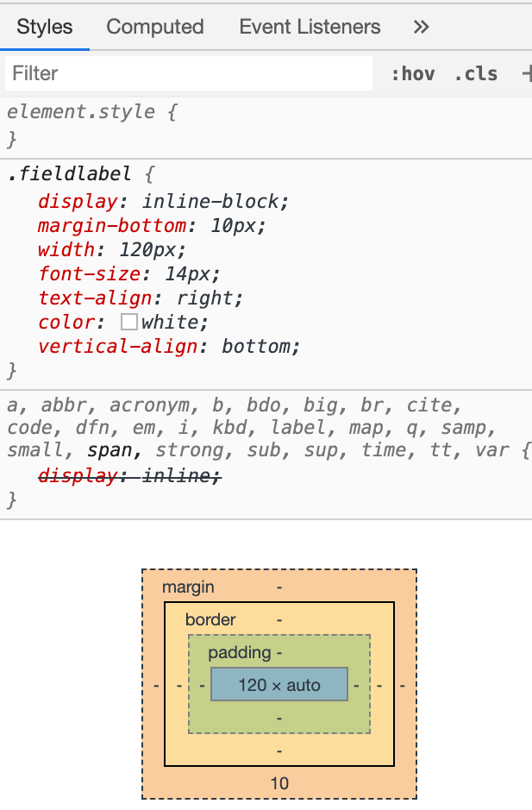532x810 pixels.
Task: Edit the 120 × auto content box
Action: 279,684
